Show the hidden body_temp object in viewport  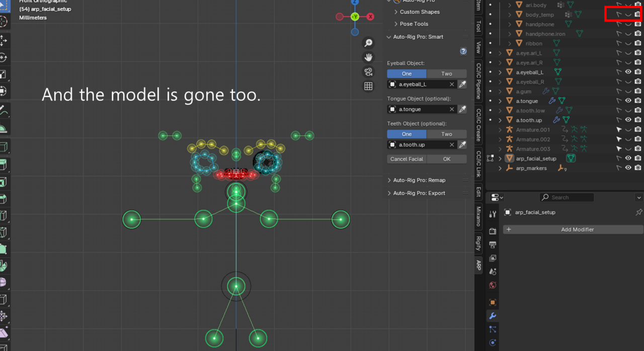click(x=628, y=15)
